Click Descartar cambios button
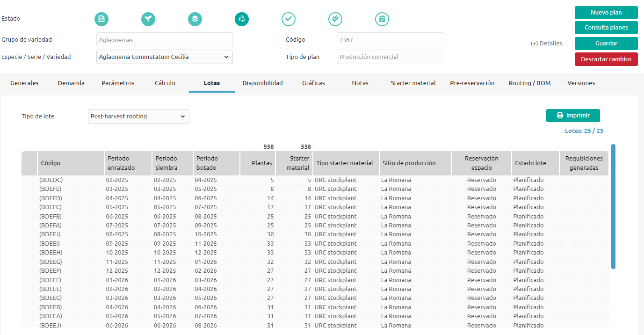The width and height of the screenshot is (644, 335). click(606, 59)
